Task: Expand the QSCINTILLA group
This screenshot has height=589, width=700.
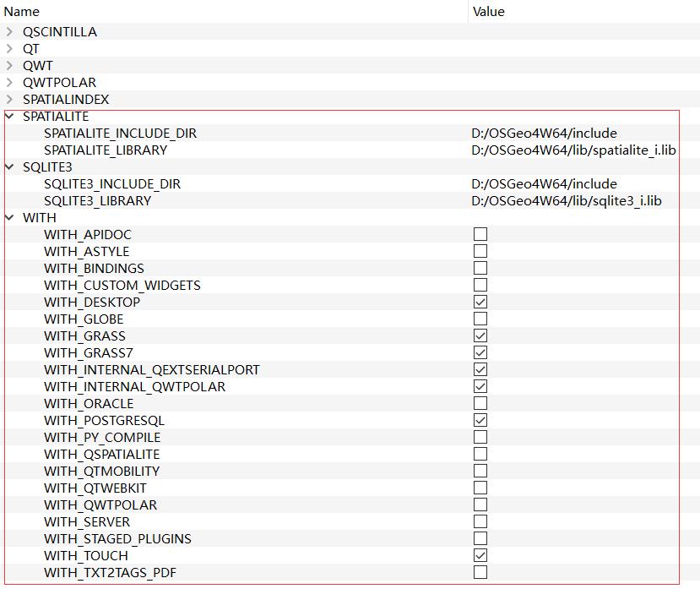Action: tap(9, 32)
